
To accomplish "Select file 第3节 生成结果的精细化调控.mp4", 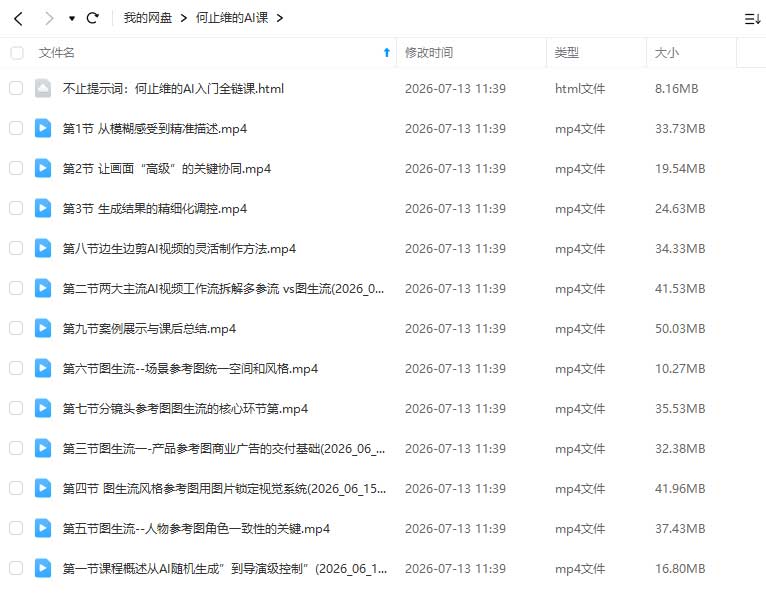I will [x=154, y=209].
